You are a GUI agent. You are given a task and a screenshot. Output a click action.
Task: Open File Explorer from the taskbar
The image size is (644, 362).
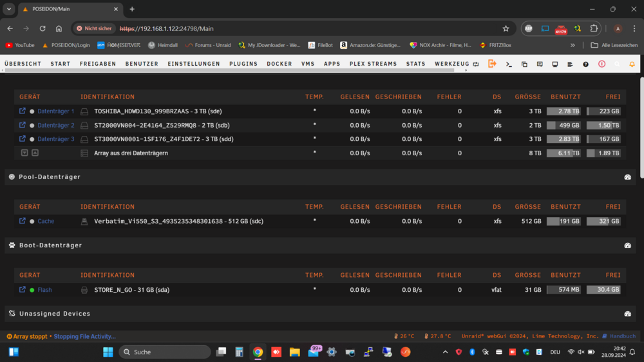pos(294,352)
